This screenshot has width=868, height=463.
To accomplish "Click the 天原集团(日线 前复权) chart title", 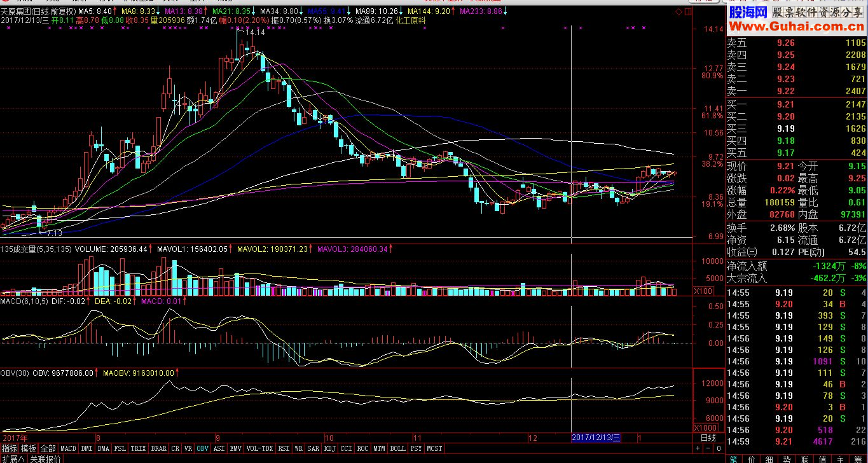I will 38,11.
